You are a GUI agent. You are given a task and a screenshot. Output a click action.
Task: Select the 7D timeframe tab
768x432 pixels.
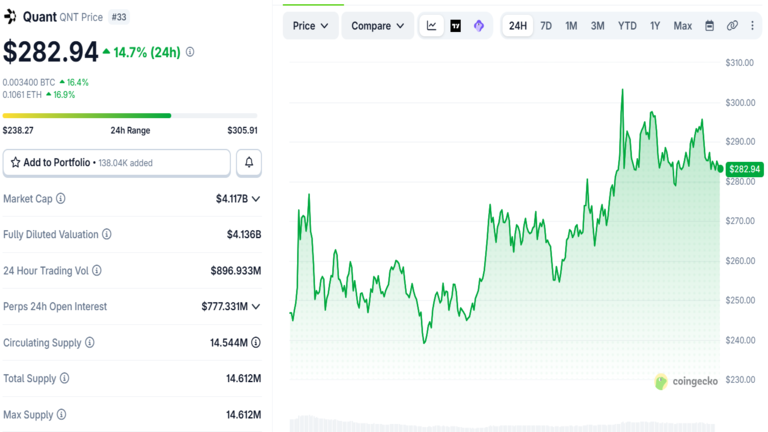[x=546, y=25]
